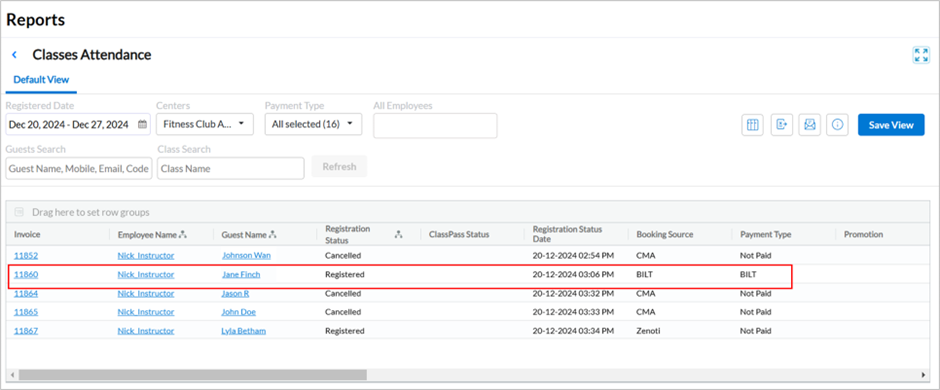
Task: Open the calendar icon in Registered Date
Action: 142,125
